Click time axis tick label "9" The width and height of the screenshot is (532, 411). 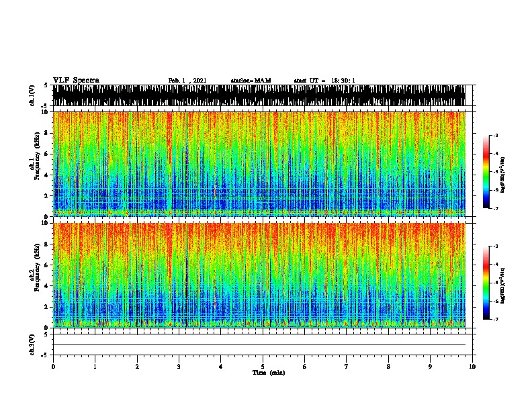[430, 367]
